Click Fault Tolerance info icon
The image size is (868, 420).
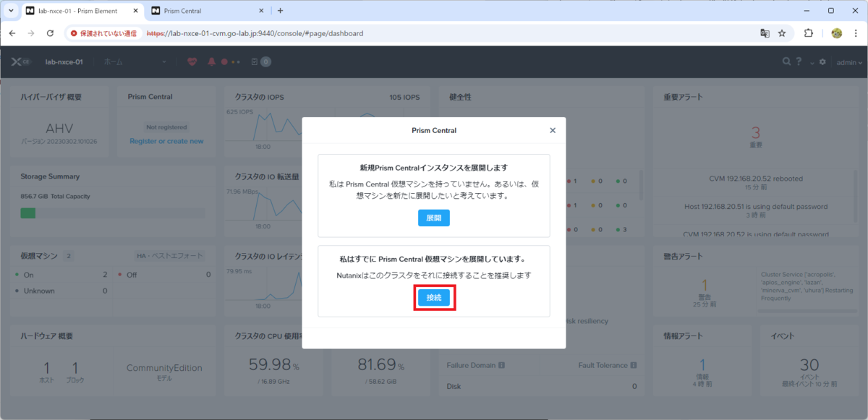(x=634, y=365)
